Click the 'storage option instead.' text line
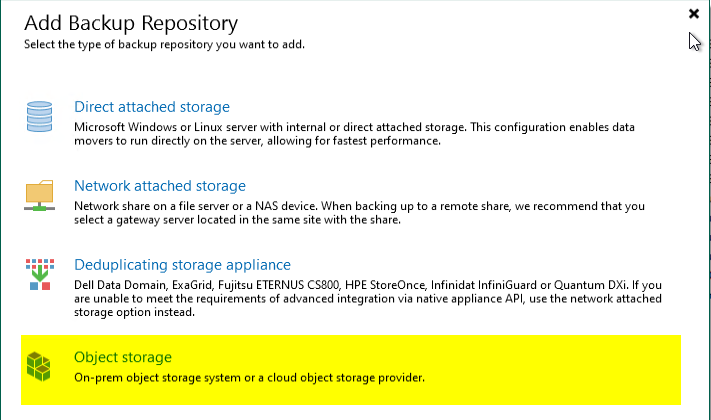Viewport: 711px width, 420px height. (x=135, y=312)
